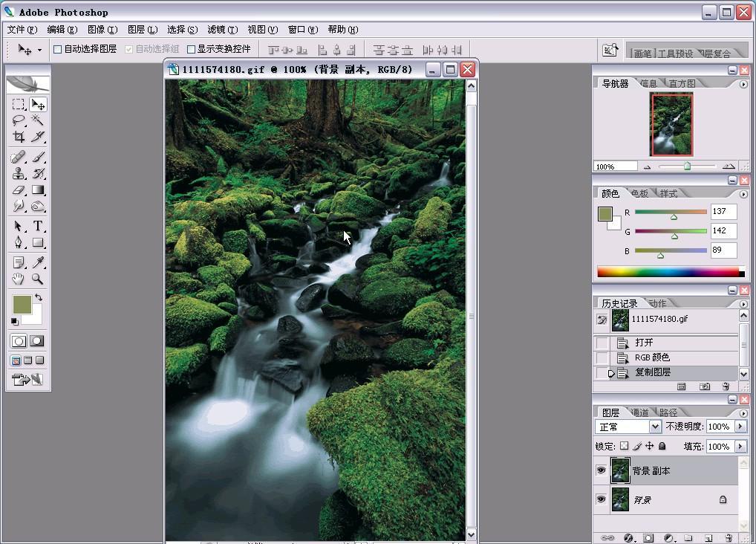Switch to the 动作 tab
756x544 pixels.
pos(658,304)
